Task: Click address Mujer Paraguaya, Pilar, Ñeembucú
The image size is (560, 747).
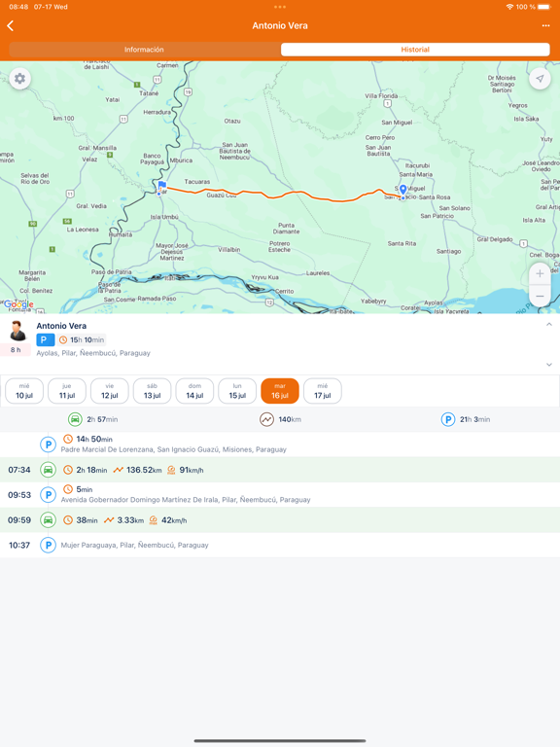Action: [x=135, y=545]
